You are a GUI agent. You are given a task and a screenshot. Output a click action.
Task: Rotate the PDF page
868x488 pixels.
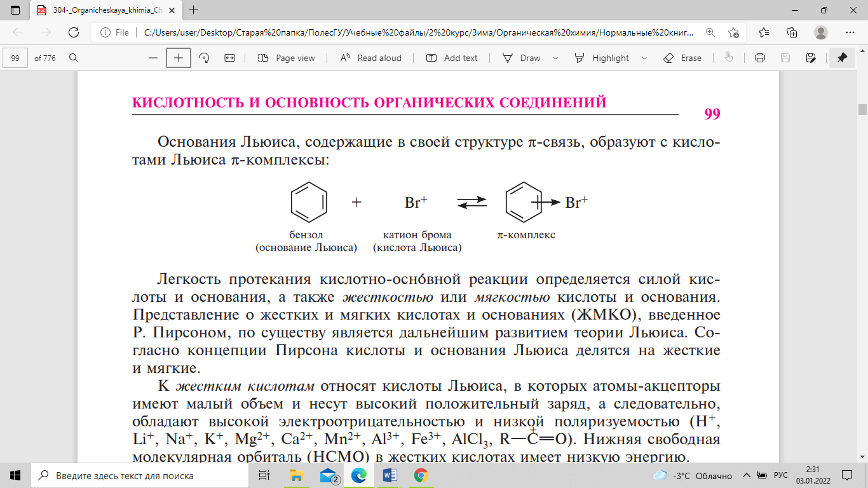pyautogui.click(x=204, y=58)
